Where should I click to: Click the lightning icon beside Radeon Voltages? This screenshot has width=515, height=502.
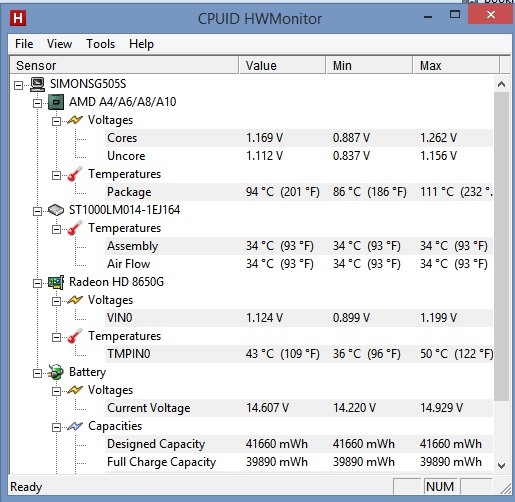click(75, 300)
